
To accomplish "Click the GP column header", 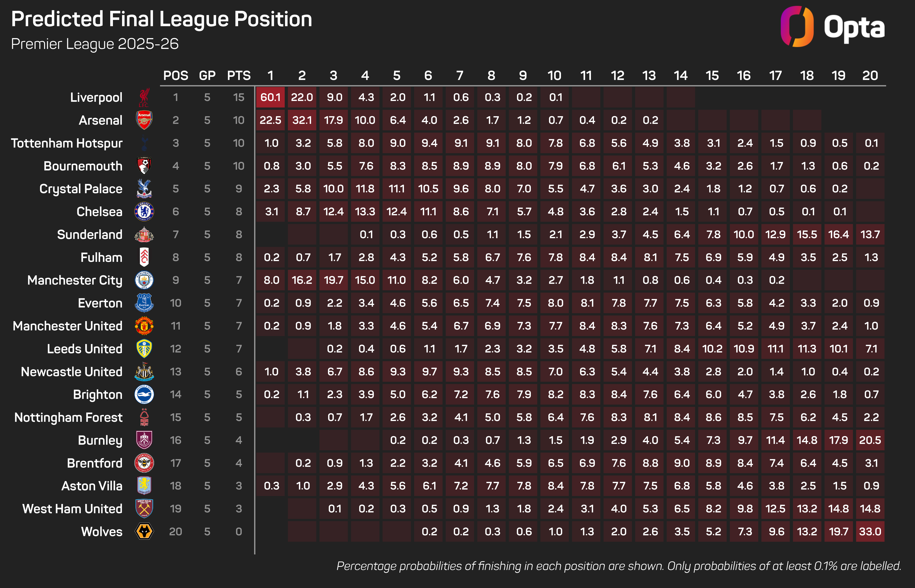I will pyautogui.click(x=207, y=76).
